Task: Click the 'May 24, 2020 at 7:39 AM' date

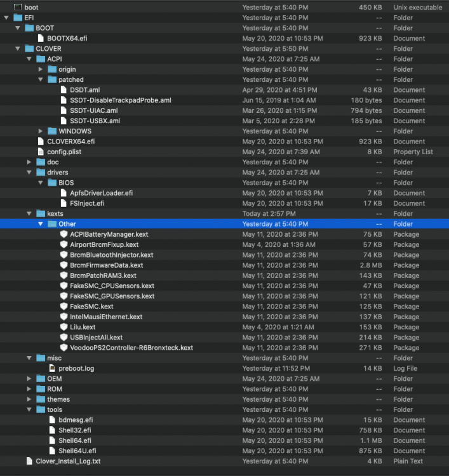Action: pos(281,152)
